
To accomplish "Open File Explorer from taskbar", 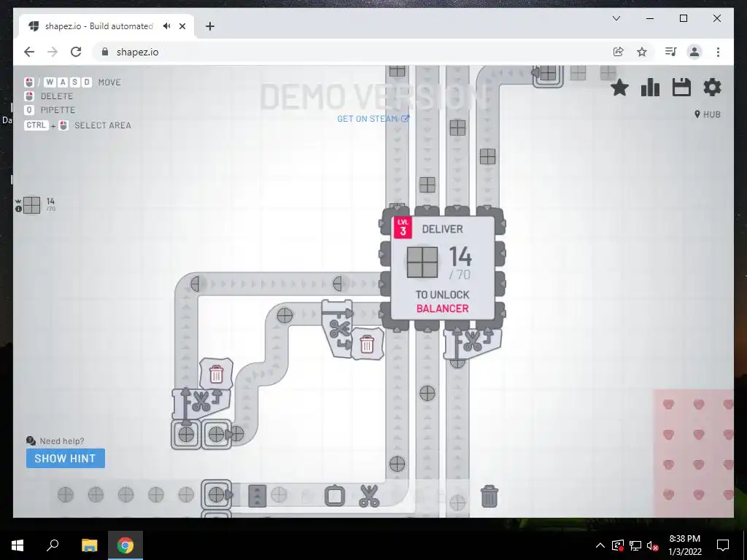I will point(89,545).
